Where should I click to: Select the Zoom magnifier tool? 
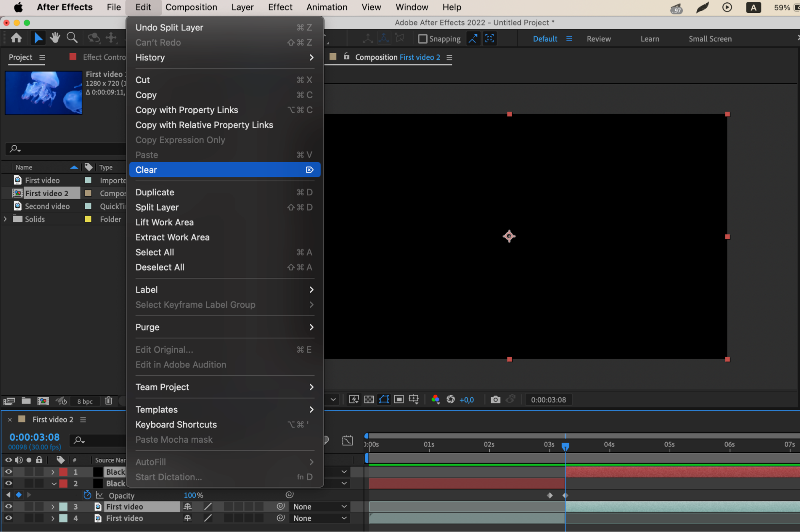pyautogui.click(x=72, y=38)
